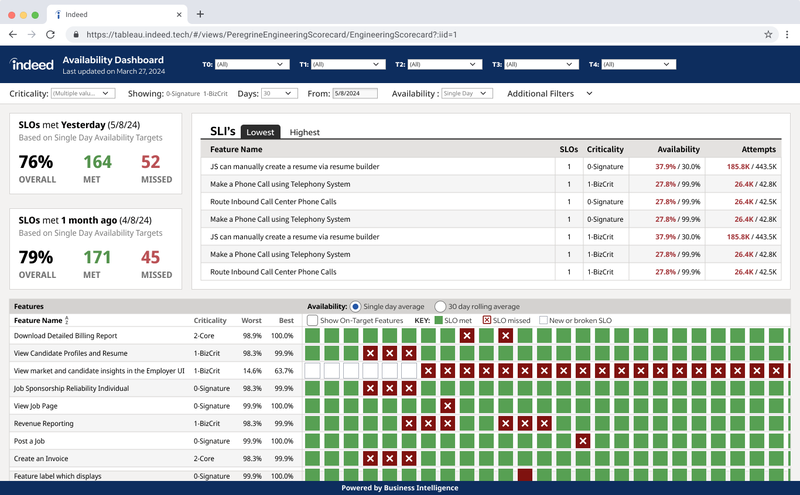Screen dimensions: 800x495
Task: Select 30 day rolling average radio button
Action: [440, 306]
